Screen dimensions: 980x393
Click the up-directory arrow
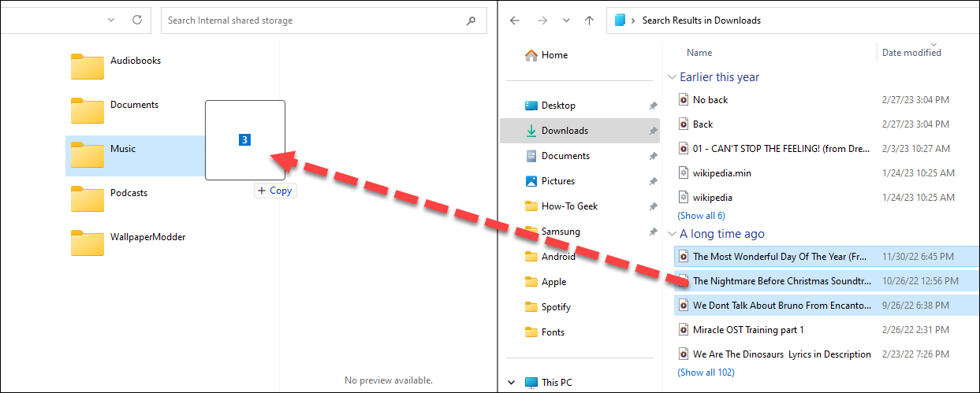point(589,20)
